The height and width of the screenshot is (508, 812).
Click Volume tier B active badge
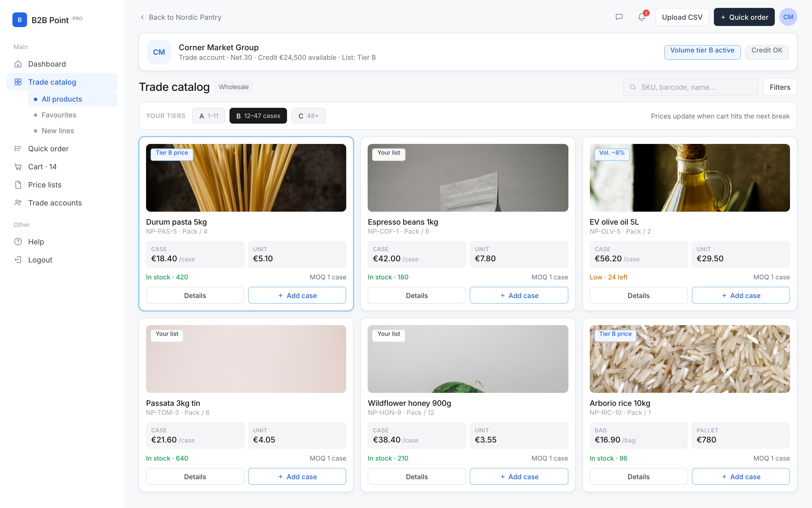click(702, 52)
